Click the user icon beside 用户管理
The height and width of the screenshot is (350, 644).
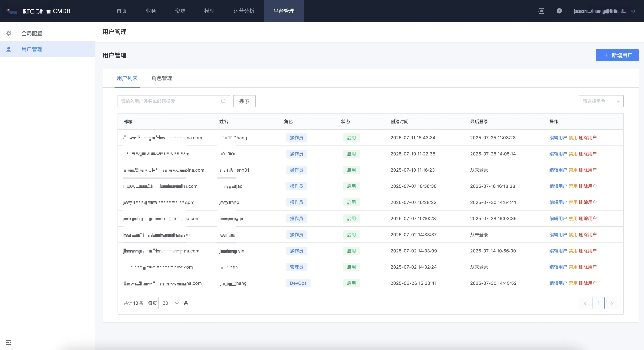tap(9, 49)
